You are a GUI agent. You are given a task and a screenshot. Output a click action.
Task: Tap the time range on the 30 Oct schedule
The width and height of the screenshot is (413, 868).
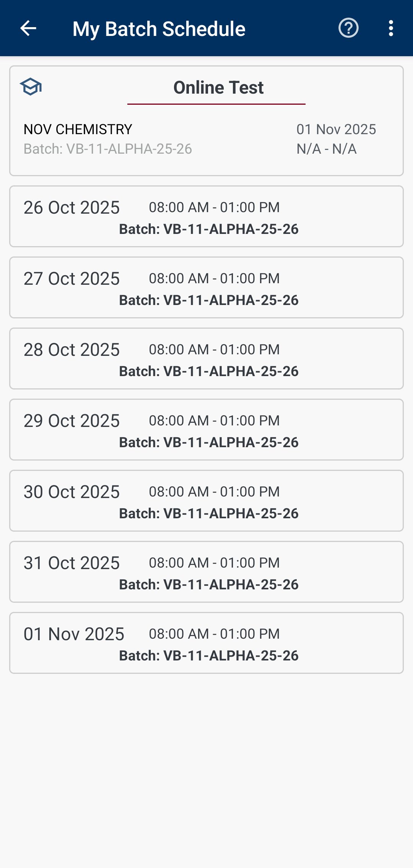[x=214, y=492]
